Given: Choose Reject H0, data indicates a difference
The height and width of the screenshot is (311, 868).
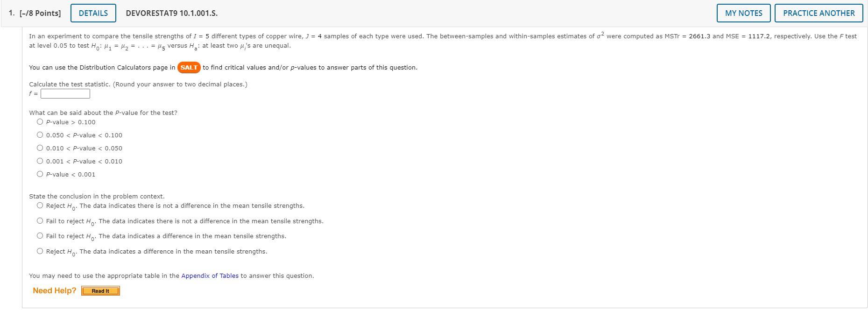Looking at the screenshot, I should coord(40,250).
